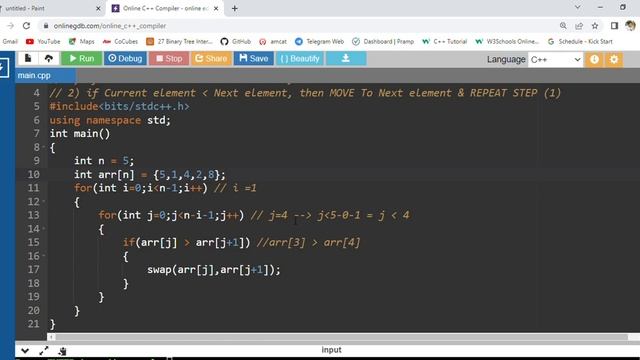This screenshot has height=360, width=640.
Task: Click the upload file icon
Action: 49,59
